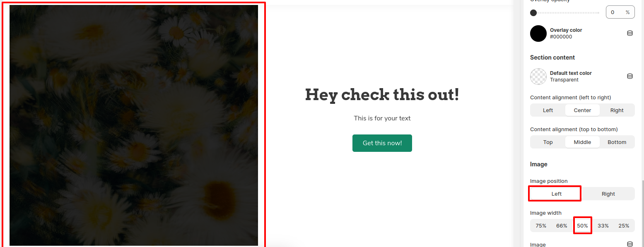This screenshot has height=247, width=644.
Task: Open dynamic source icon beside Default text color
Action: (x=630, y=76)
